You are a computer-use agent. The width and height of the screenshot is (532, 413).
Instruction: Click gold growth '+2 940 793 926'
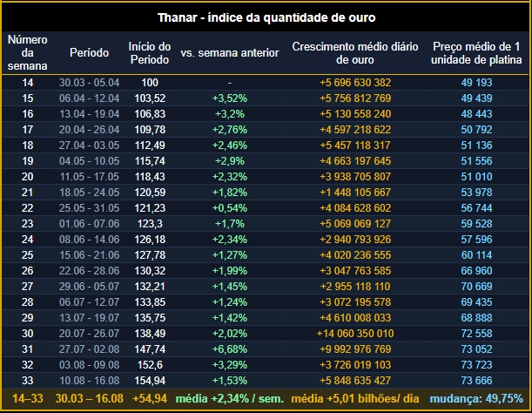click(355, 240)
